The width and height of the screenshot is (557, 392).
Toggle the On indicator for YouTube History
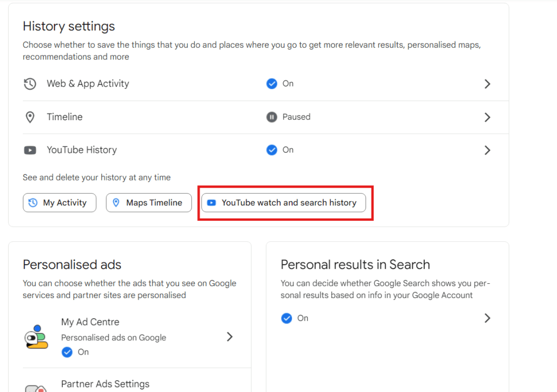pos(271,150)
